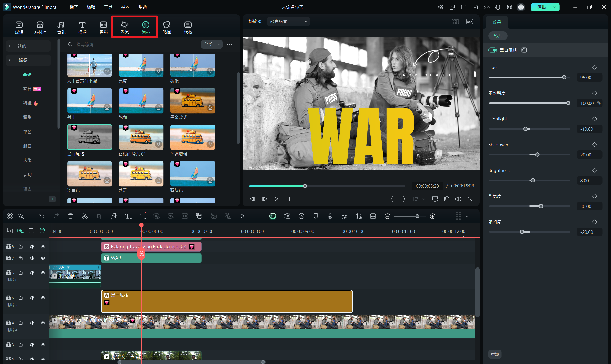This screenshot has height=364, width=611.
Task: Click the scissors split icon in toolbar
Action: pos(85,216)
